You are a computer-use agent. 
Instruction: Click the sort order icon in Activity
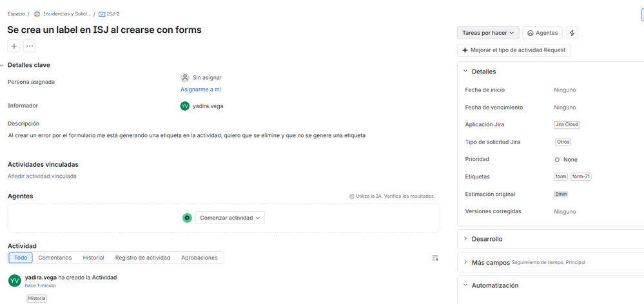click(x=435, y=258)
